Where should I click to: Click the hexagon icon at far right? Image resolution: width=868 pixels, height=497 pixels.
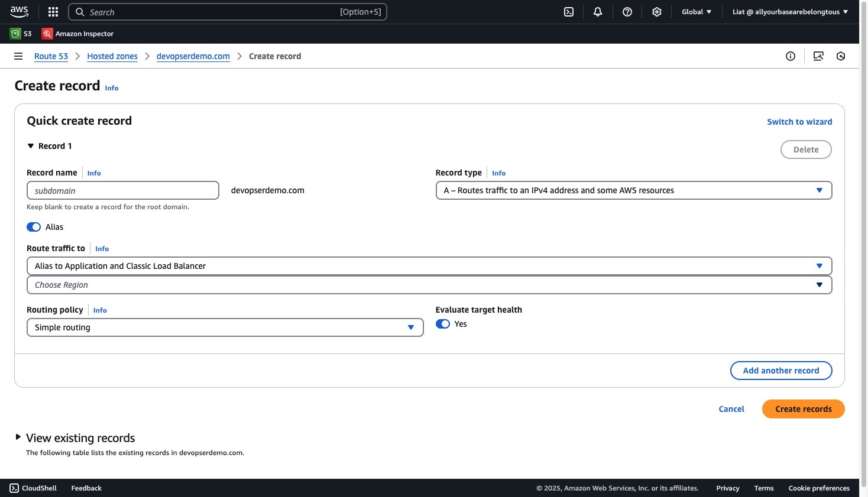pos(841,56)
